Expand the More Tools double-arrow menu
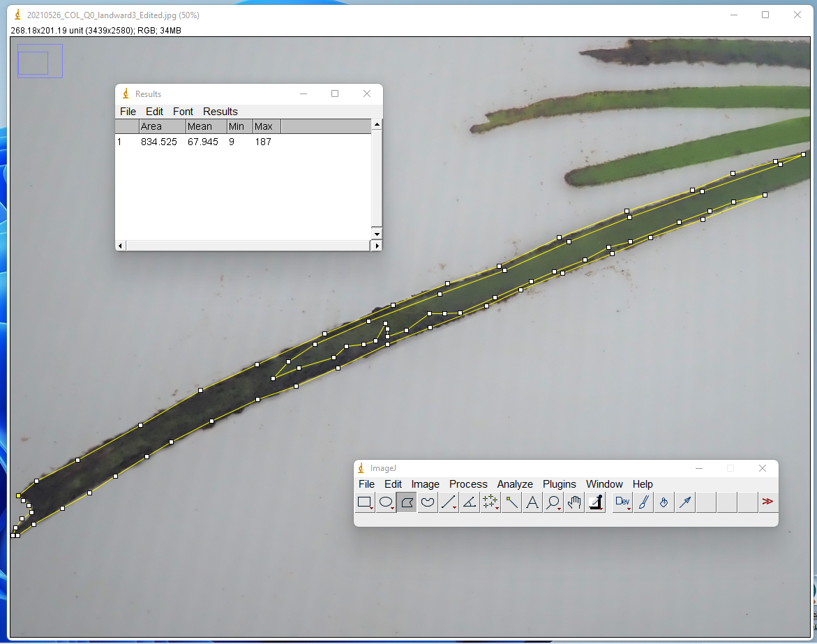This screenshot has width=817, height=644. (x=767, y=502)
